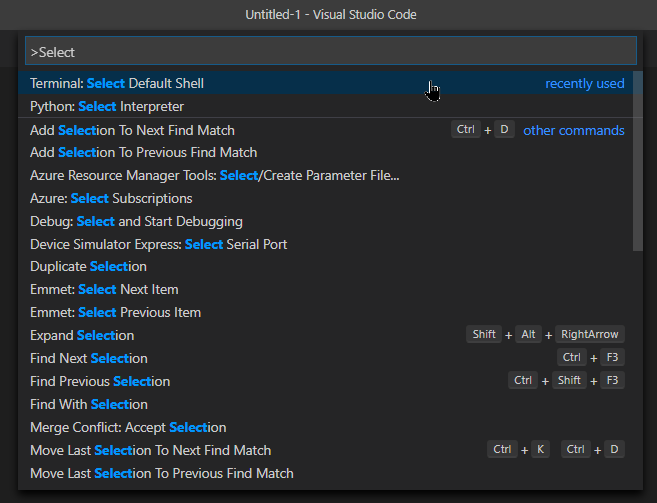Open Azure Resource Manager Tools parameter file command
The image size is (657, 503).
point(214,175)
